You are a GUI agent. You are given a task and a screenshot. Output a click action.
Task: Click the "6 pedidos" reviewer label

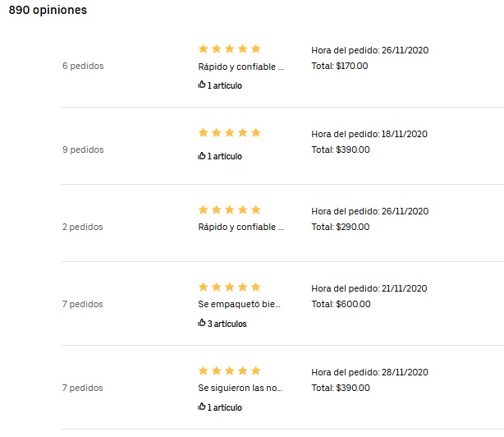pos(83,67)
